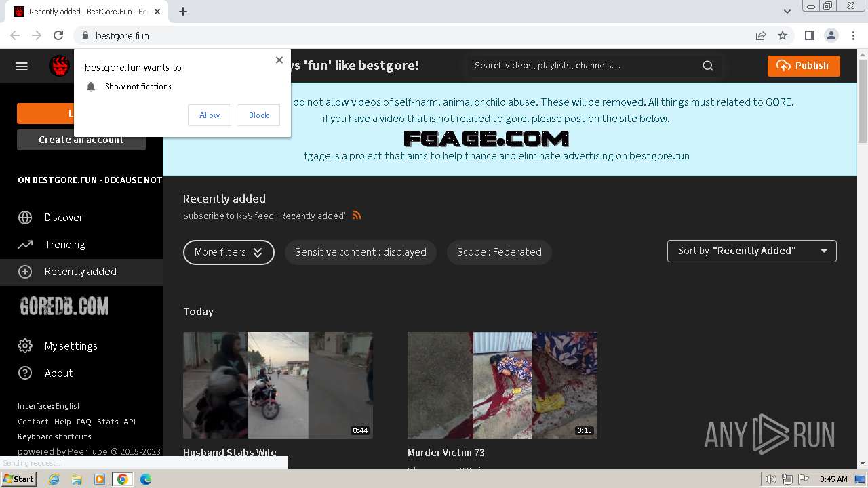The height and width of the screenshot is (488, 868).
Task: Open a new browser tab
Action: click(x=183, y=12)
